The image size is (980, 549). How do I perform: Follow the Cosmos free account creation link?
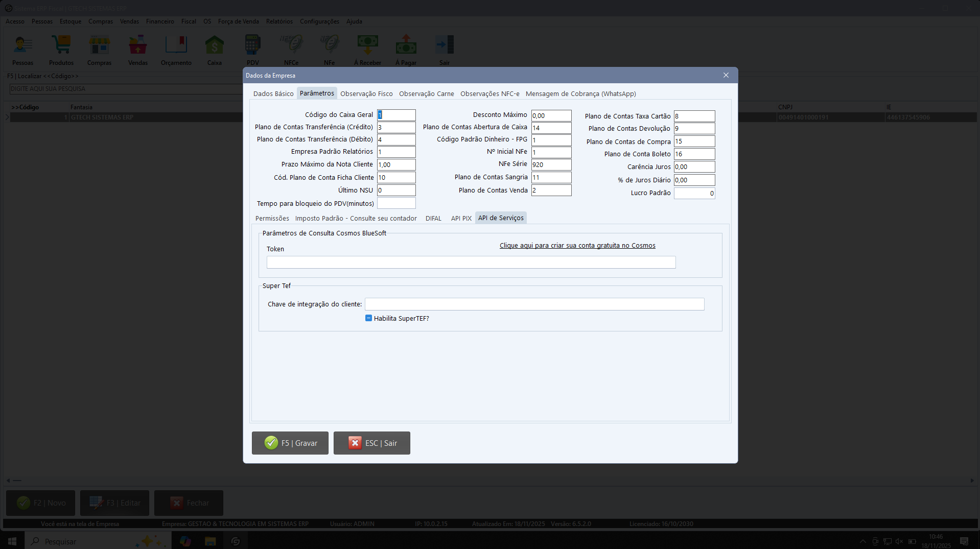[x=577, y=246]
